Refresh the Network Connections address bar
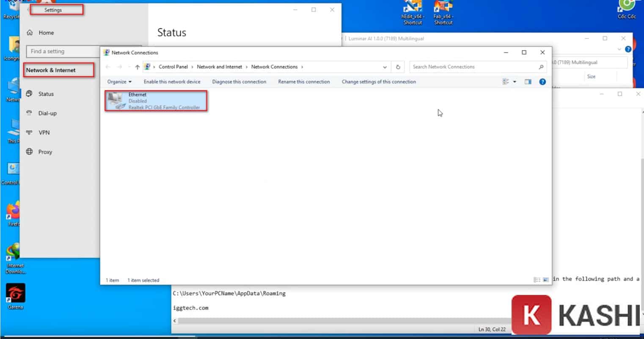644x339 pixels. click(398, 67)
